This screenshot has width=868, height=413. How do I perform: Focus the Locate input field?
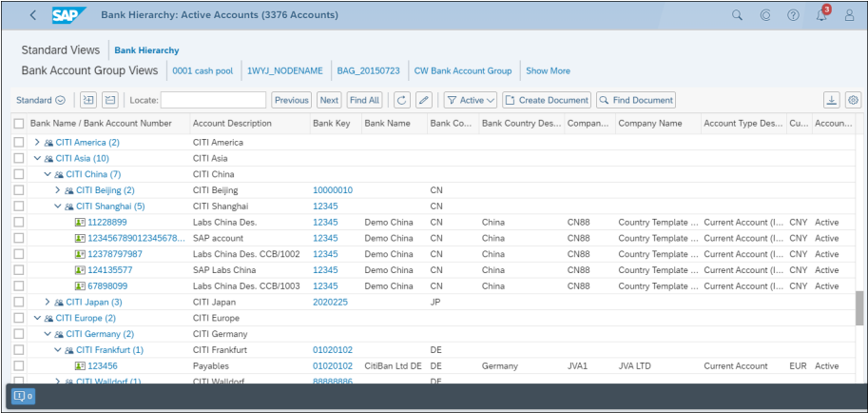click(x=214, y=100)
